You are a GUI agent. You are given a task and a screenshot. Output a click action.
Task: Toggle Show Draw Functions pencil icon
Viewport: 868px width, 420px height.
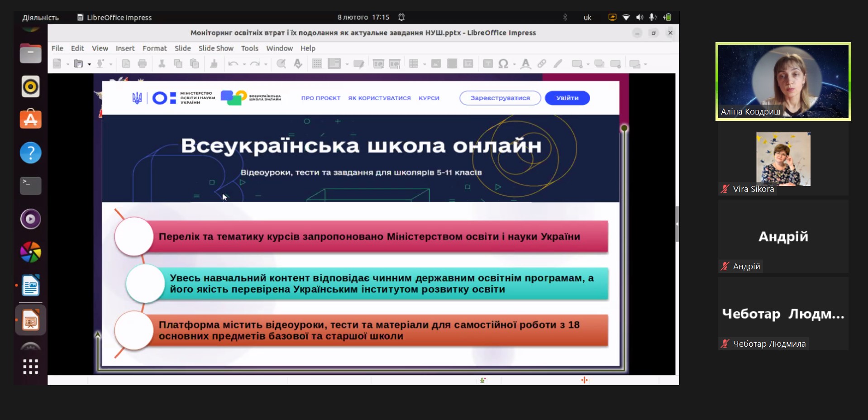pos(558,64)
